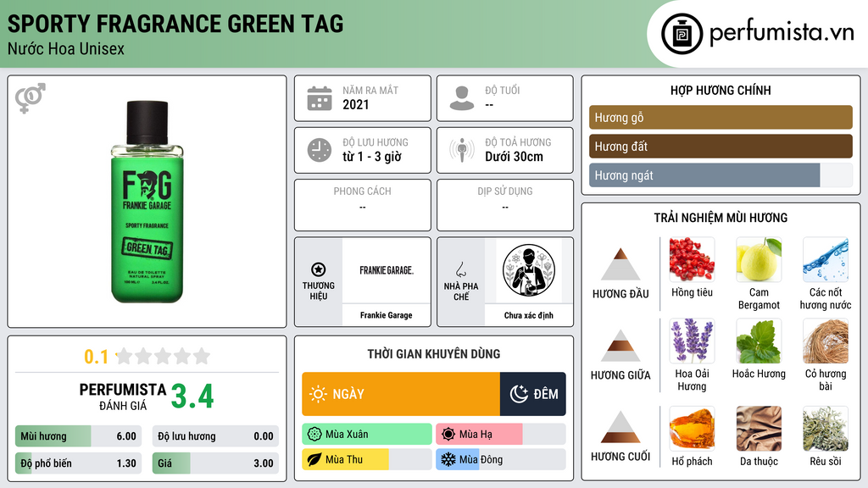The width and height of the screenshot is (868, 488).
Task: Click the Mùa Thu season bar
Action: (367, 459)
